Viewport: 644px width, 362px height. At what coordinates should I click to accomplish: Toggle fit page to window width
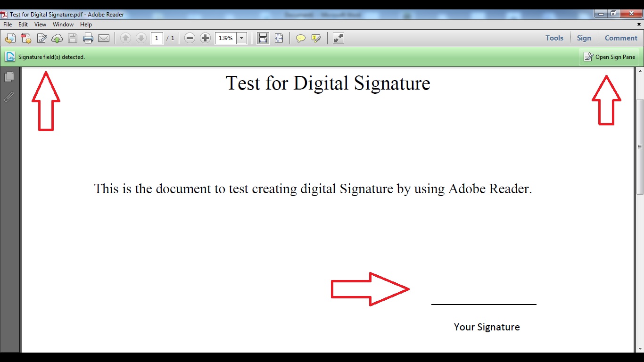coord(263,38)
